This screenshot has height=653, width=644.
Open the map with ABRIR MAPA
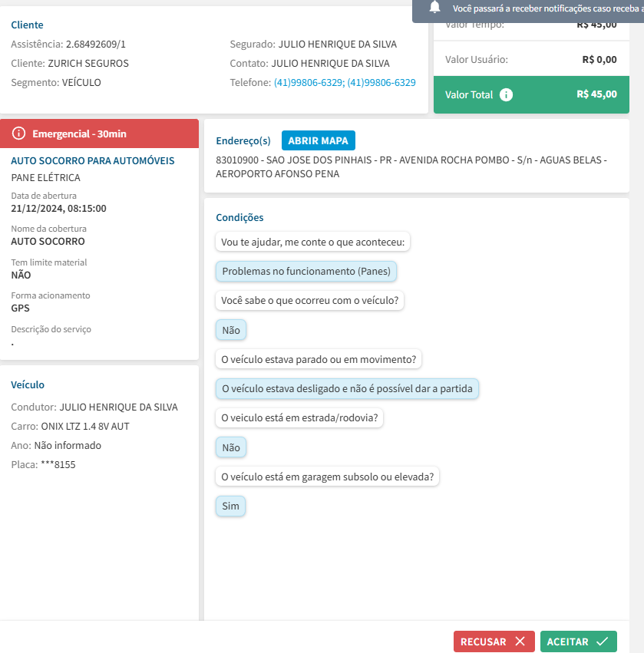tap(318, 140)
